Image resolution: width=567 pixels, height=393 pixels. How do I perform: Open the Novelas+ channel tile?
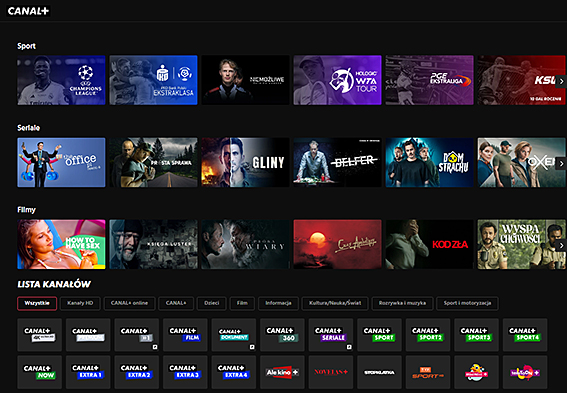click(331, 372)
